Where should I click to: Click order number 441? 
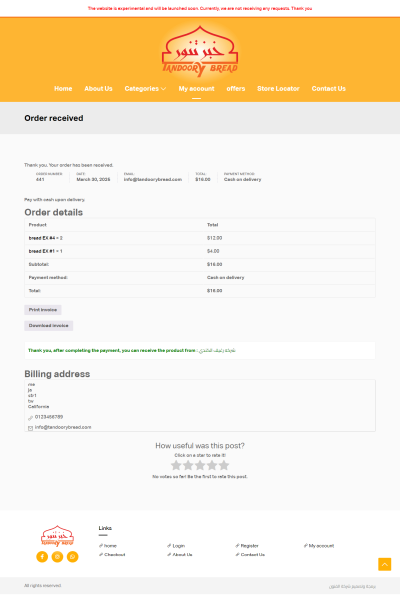pyautogui.click(x=40, y=179)
